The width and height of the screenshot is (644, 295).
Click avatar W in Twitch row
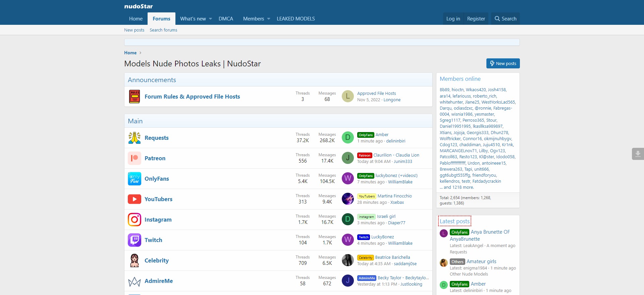pos(348,240)
